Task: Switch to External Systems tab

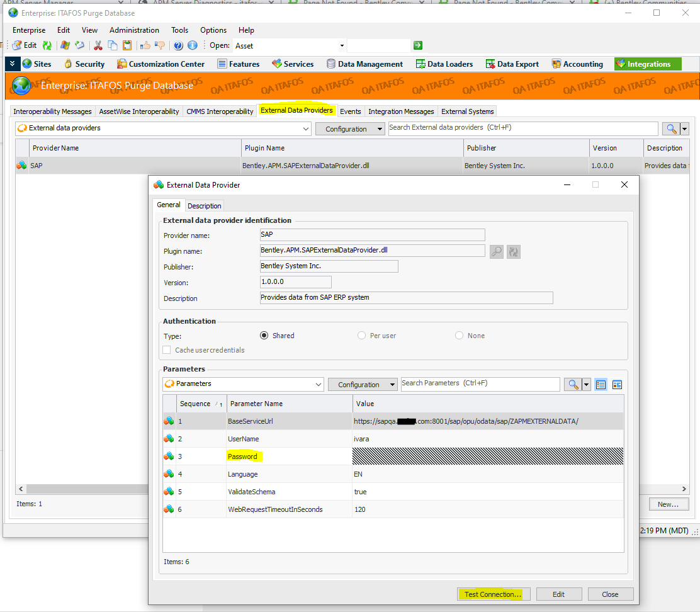Action: click(x=468, y=111)
